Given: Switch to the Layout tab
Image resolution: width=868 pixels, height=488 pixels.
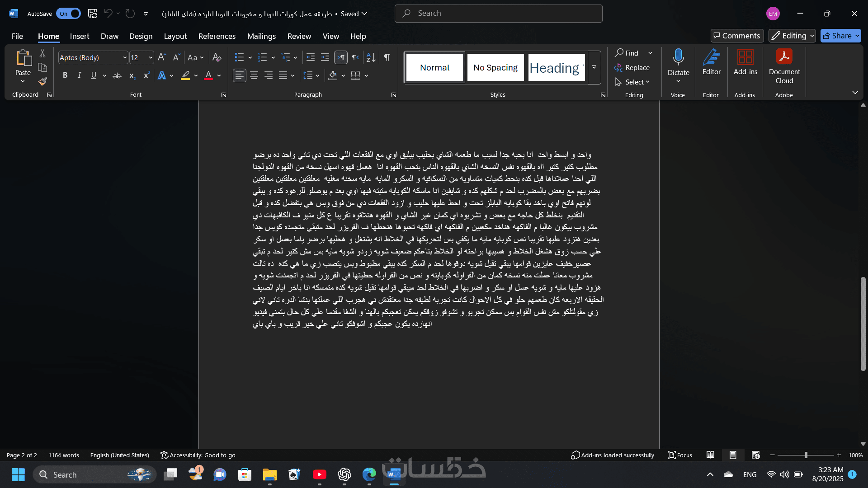Looking at the screenshot, I should [175, 36].
